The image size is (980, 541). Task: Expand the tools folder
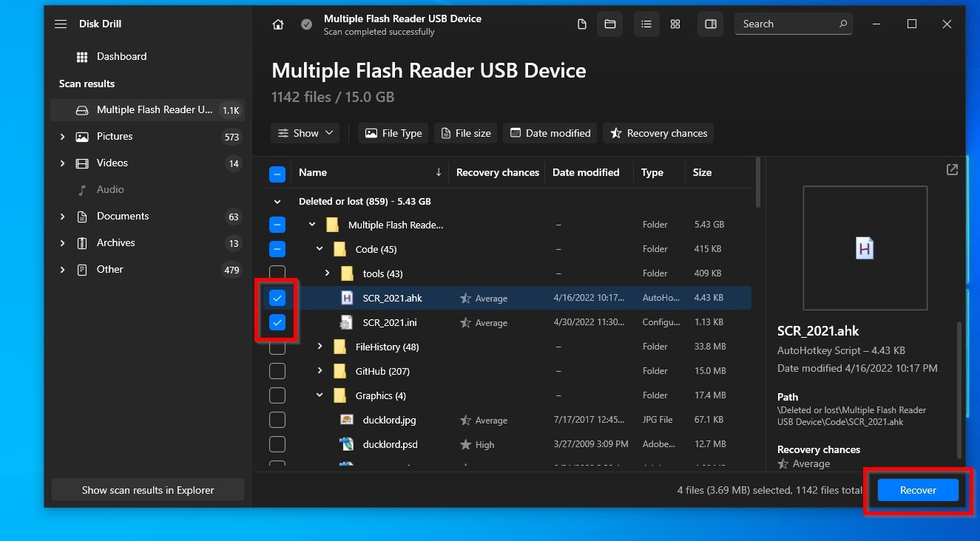tap(327, 273)
